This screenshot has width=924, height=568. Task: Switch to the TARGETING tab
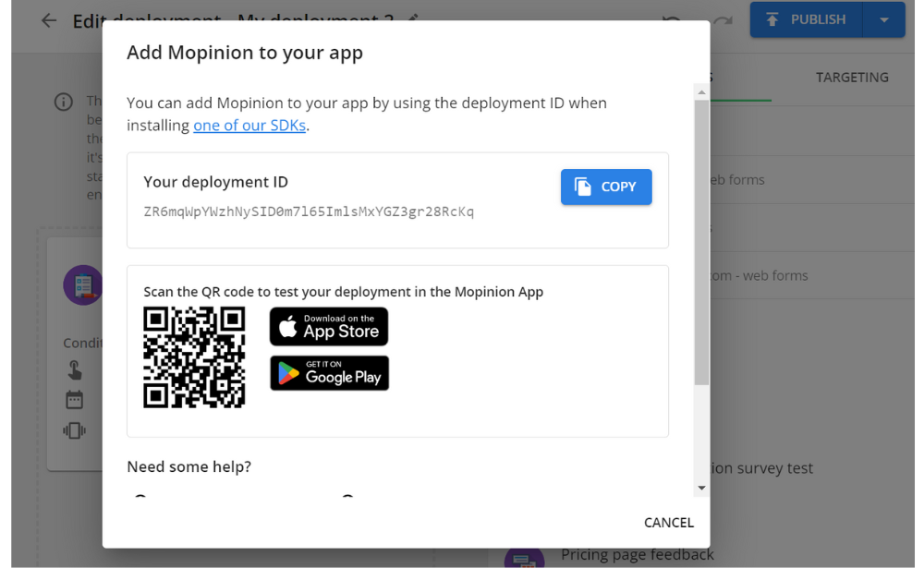coord(851,77)
